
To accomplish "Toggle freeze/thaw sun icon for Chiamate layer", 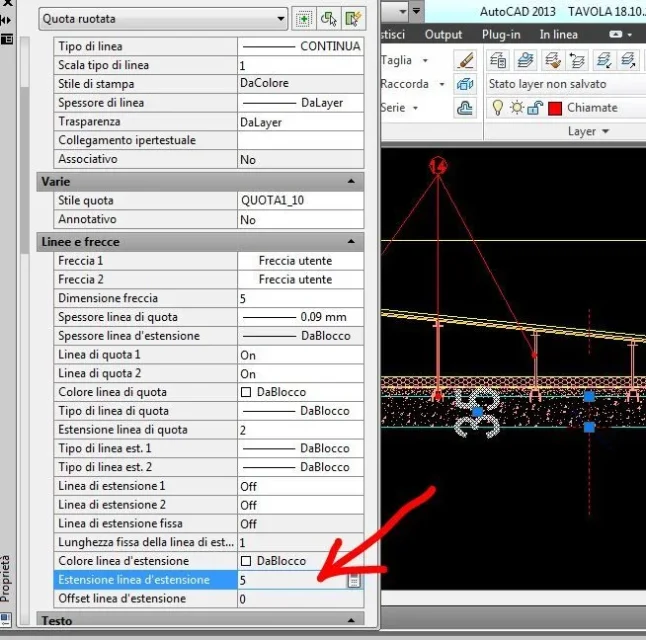I will (x=516, y=108).
